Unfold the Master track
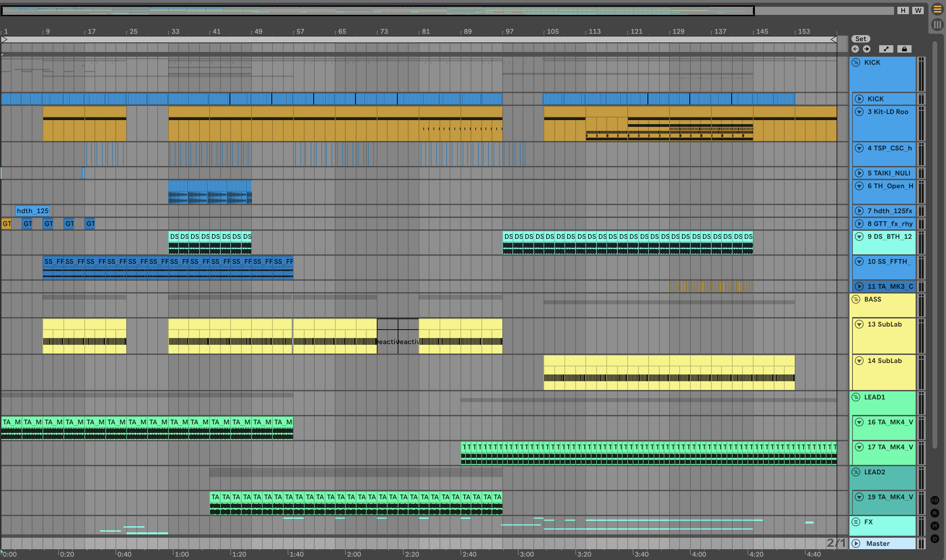Screen dimensions: 946x560 click(856, 543)
